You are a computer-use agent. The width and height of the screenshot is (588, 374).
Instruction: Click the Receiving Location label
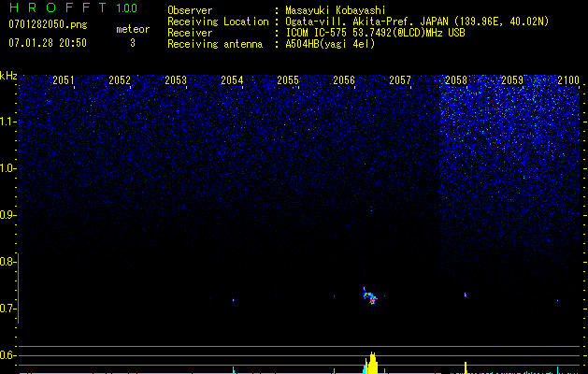pos(218,22)
